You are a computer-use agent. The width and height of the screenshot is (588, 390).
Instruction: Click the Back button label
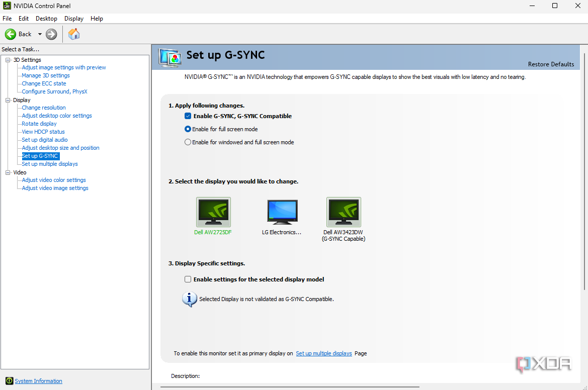(x=25, y=34)
